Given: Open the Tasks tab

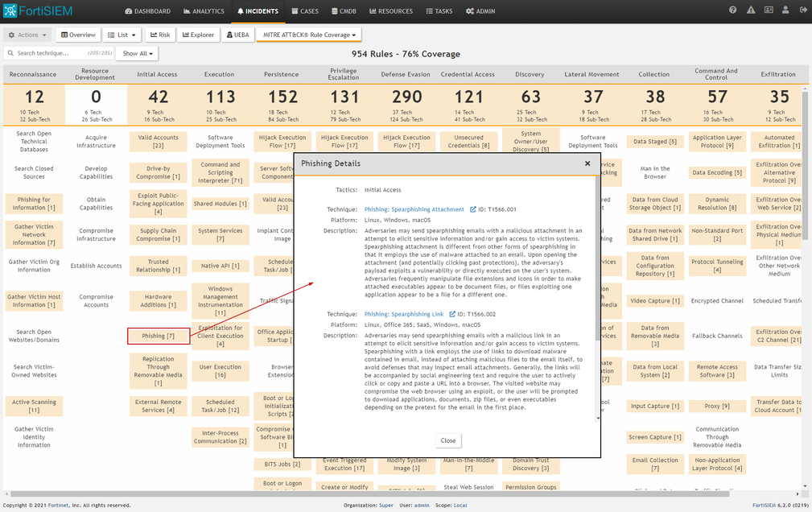Looking at the screenshot, I should click(439, 11).
